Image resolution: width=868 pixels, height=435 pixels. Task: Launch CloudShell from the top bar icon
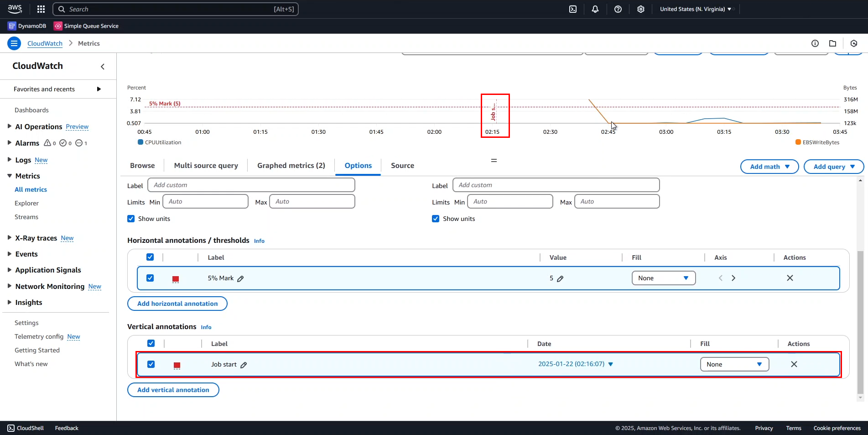click(573, 9)
